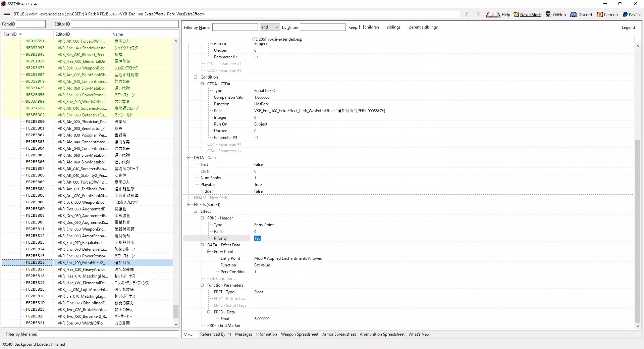Toggle Keep children checkbox
Screen dimensions: 644x349
click(x=361, y=27)
